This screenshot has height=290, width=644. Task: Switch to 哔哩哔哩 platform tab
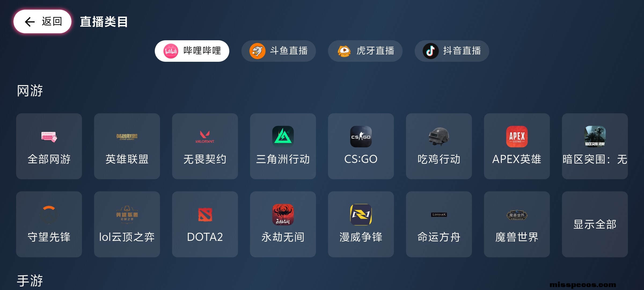pyautogui.click(x=192, y=51)
